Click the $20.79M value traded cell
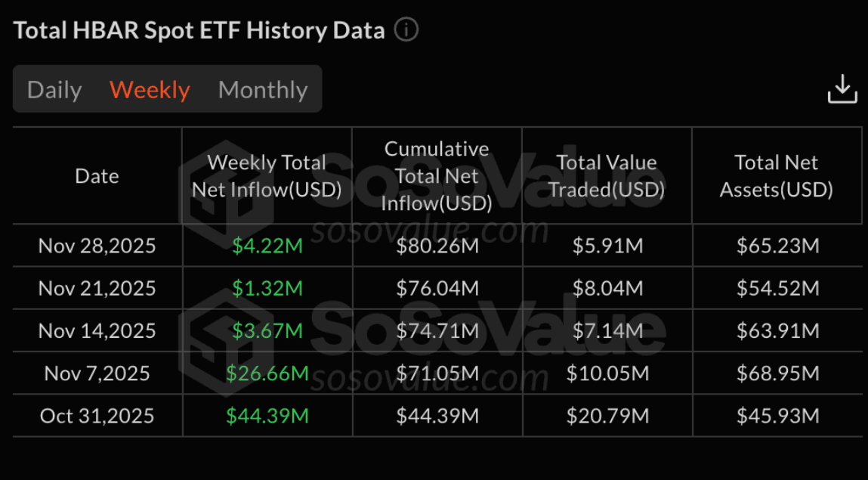 tap(607, 416)
